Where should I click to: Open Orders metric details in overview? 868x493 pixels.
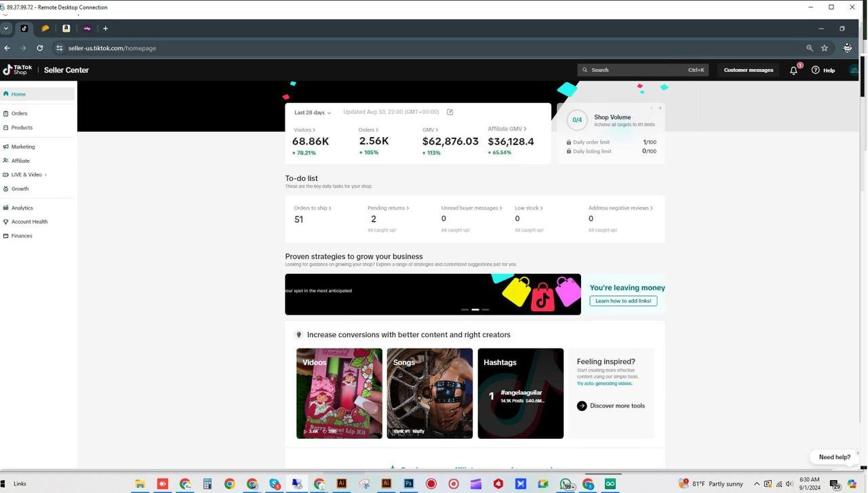(x=368, y=130)
